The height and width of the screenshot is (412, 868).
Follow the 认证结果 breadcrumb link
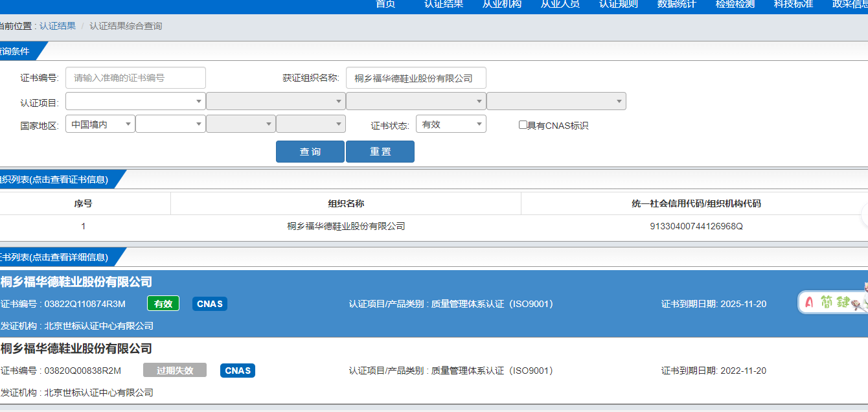click(x=58, y=27)
